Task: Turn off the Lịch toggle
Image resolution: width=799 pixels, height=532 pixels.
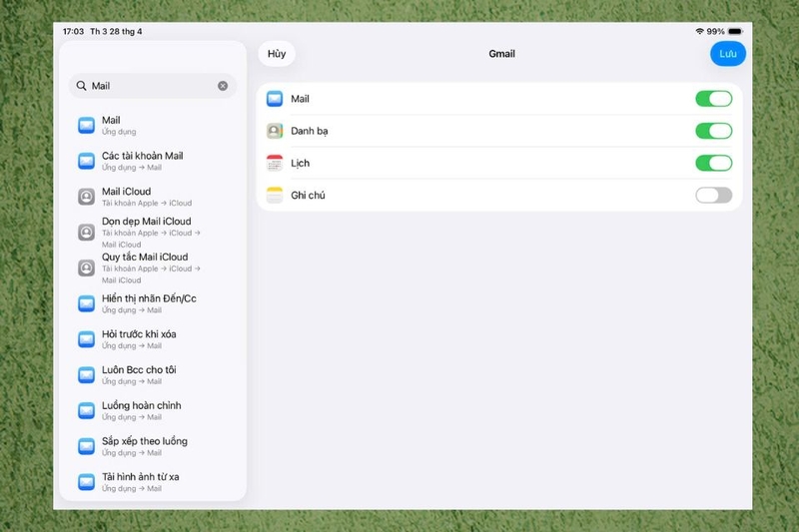Action: pyautogui.click(x=713, y=163)
